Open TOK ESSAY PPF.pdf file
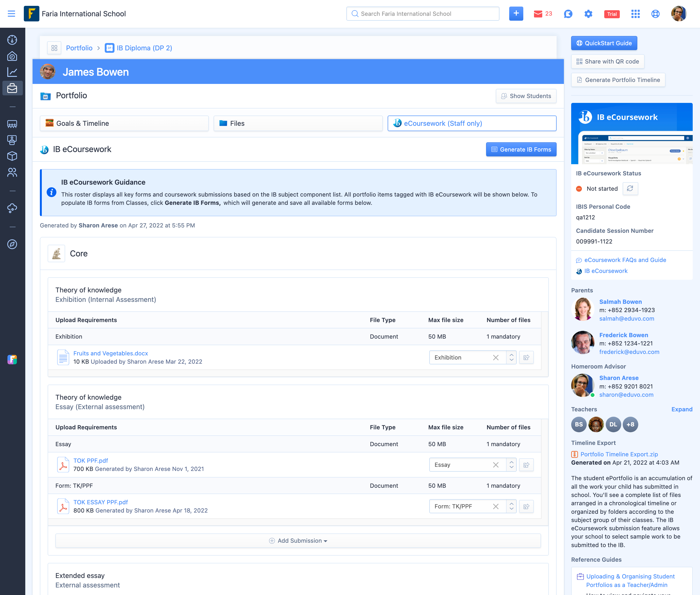Image resolution: width=700 pixels, height=595 pixels. (100, 502)
